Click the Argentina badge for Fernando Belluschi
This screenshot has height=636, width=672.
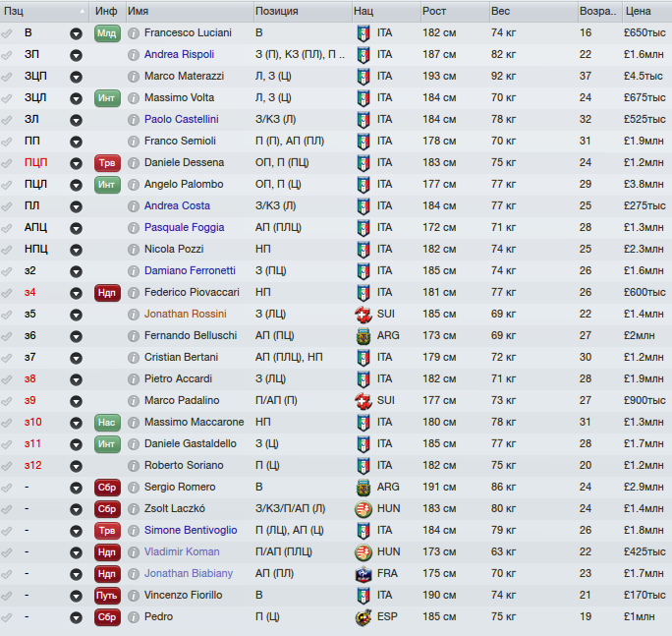pyautogui.click(x=363, y=335)
